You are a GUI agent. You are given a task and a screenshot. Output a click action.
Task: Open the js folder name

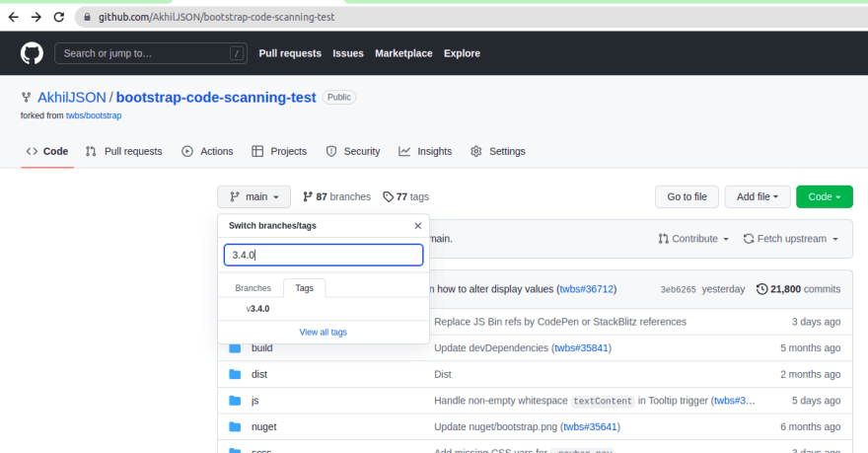[255, 401]
